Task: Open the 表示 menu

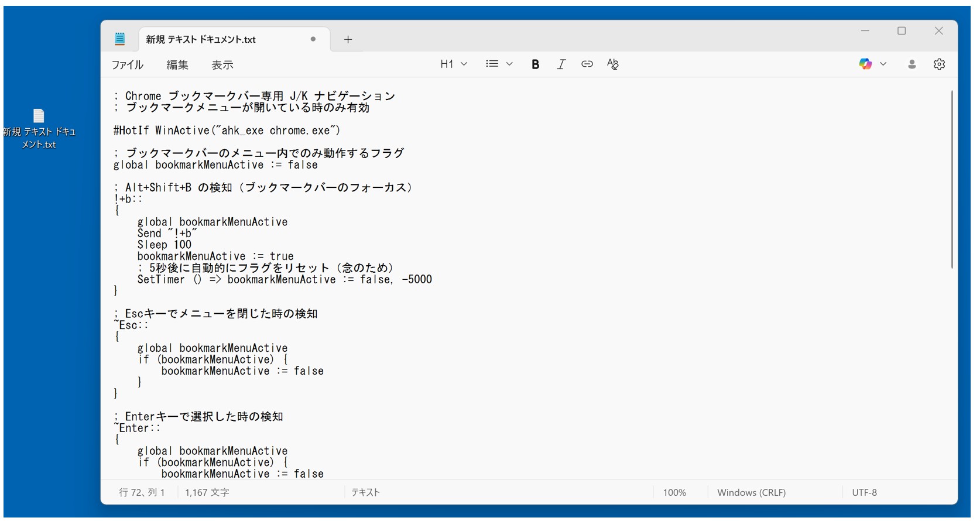Action: pyautogui.click(x=222, y=65)
